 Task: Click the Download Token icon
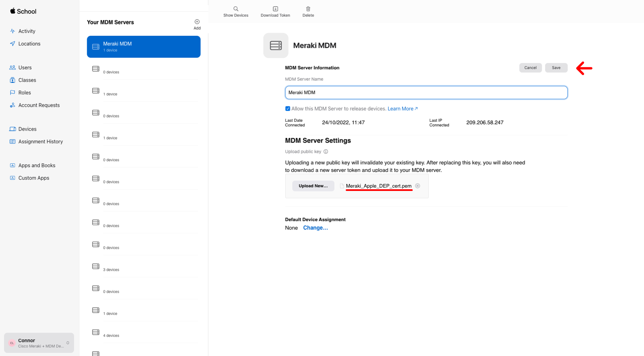click(x=275, y=9)
